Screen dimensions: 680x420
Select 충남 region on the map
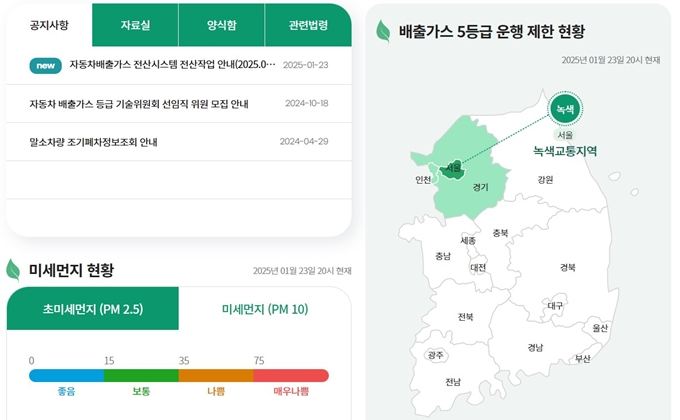[x=443, y=256]
